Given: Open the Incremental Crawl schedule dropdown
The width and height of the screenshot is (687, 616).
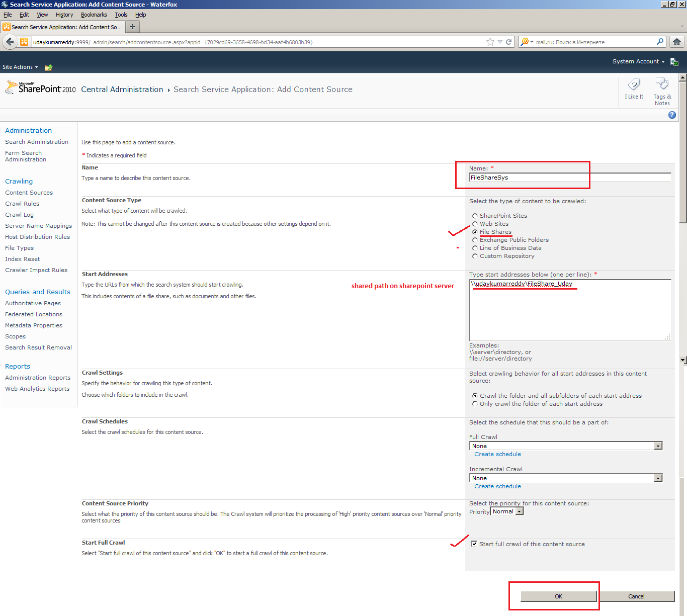Looking at the screenshot, I should pos(566,478).
